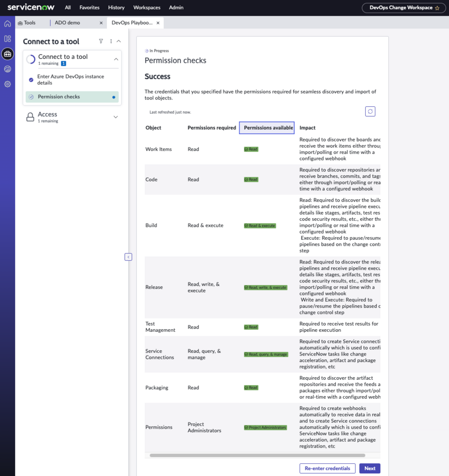The height and width of the screenshot is (476, 449).
Task: Open the list/dashboard layout sidebar icon
Action: (7, 38)
